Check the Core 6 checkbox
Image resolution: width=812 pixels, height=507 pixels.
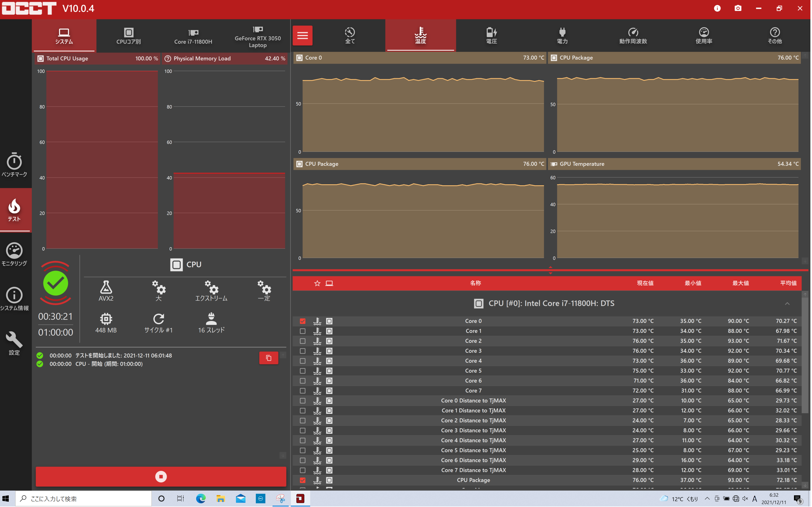(303, 381)
